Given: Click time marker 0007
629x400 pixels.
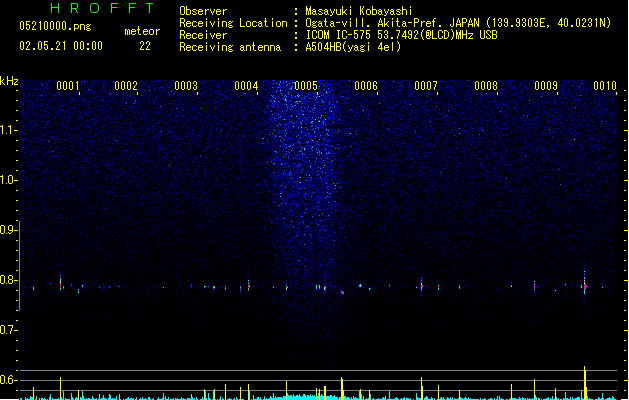Looking at the screenshot, I should [426, 86].
